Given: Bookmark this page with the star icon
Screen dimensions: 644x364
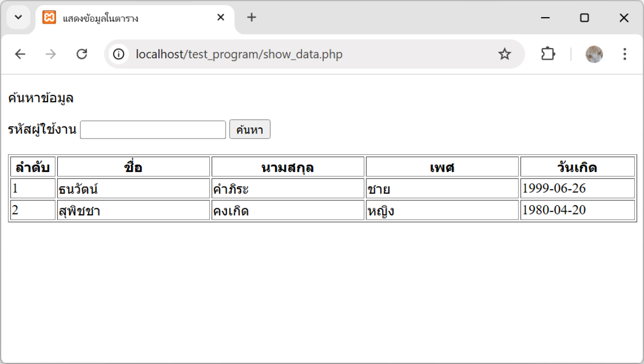Looking at the screenshot, I should [x=504, y=54].
